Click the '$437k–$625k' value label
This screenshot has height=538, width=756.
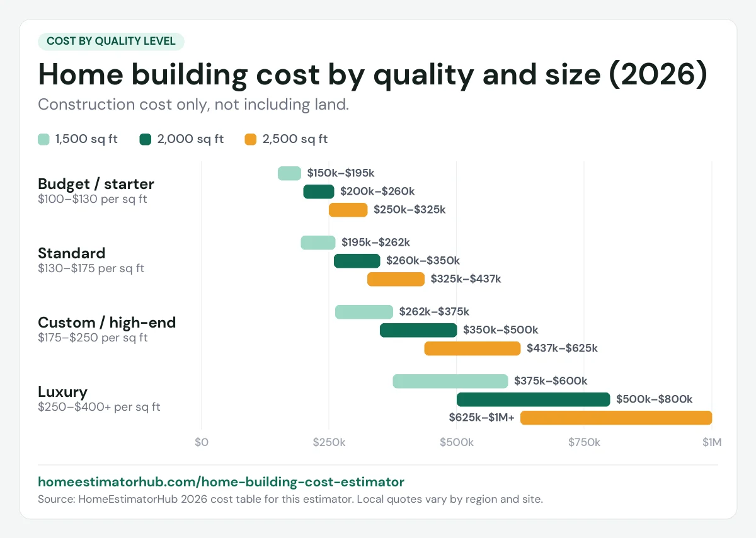[562, 348]
